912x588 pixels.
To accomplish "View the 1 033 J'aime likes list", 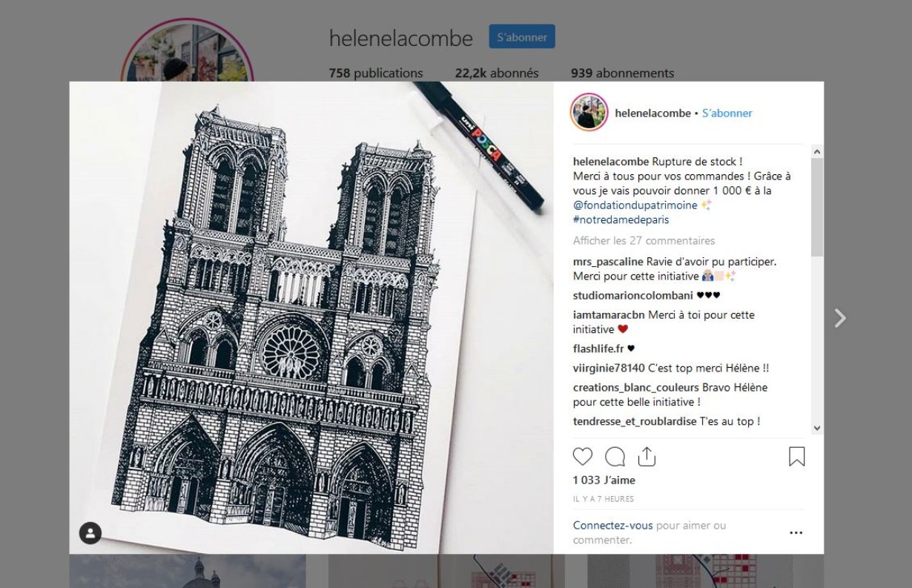I will 604,480.
